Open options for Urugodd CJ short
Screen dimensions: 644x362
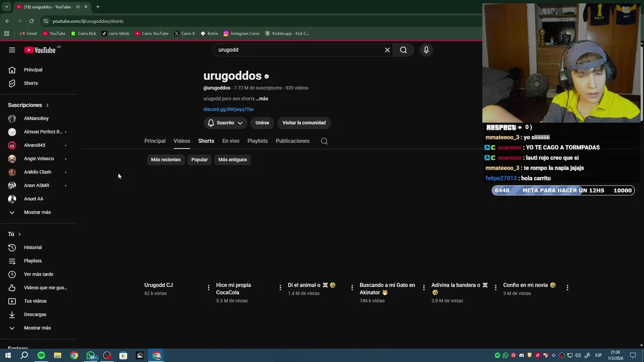(x=208, y=288)
